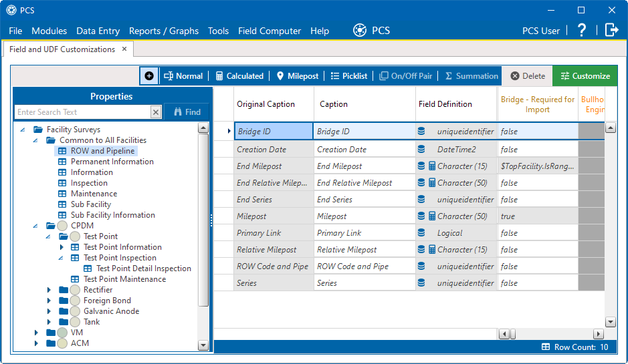
Task: Open the Tools menu
Action: tap(218, 31)
